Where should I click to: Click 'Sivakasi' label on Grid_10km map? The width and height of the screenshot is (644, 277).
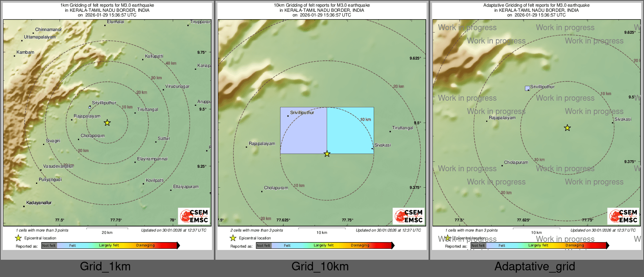pos(383,145)
